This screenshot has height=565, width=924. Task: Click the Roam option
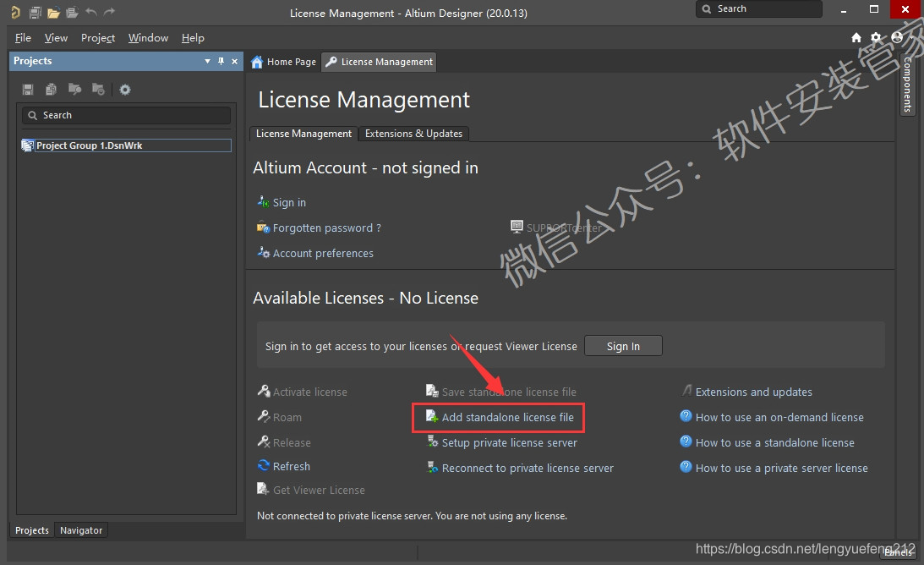click(x=287, y=417)
